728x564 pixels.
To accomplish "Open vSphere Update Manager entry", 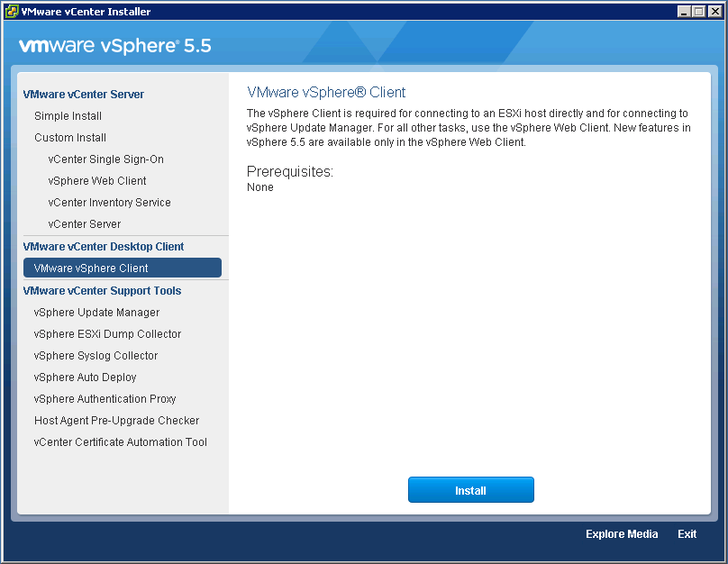I will pos(96,313).
